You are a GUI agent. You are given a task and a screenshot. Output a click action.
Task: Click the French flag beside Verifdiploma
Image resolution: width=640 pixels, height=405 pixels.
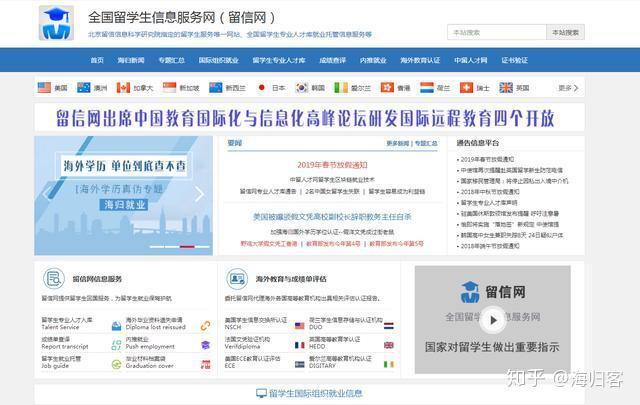[300, 345]
